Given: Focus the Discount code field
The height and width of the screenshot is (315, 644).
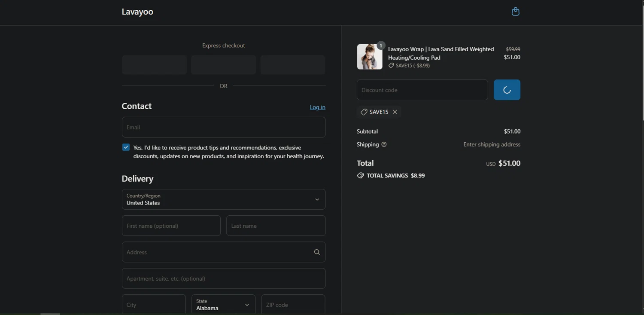Looking at the screenshot, I should 422,90.
